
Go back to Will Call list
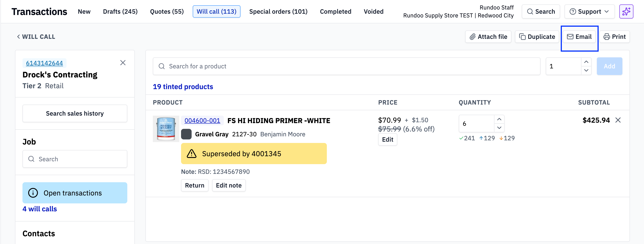[36, 37]
